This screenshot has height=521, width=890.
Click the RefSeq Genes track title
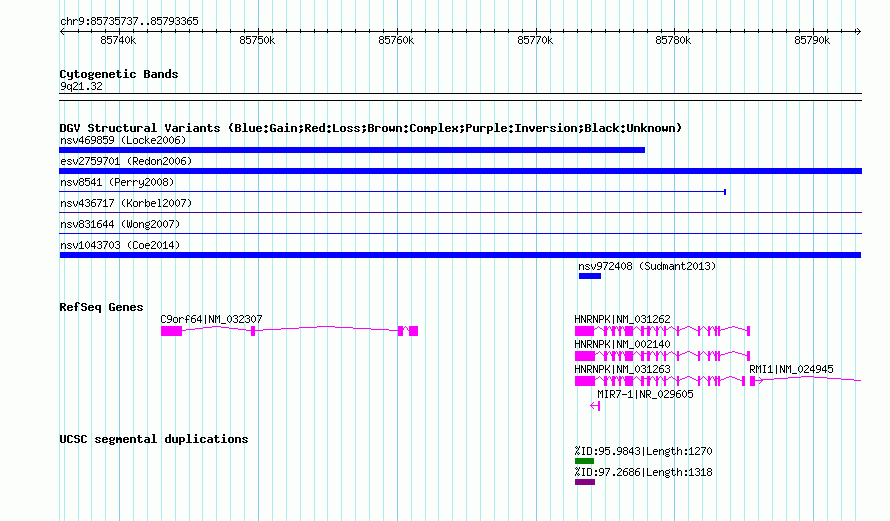pos(101,307)
